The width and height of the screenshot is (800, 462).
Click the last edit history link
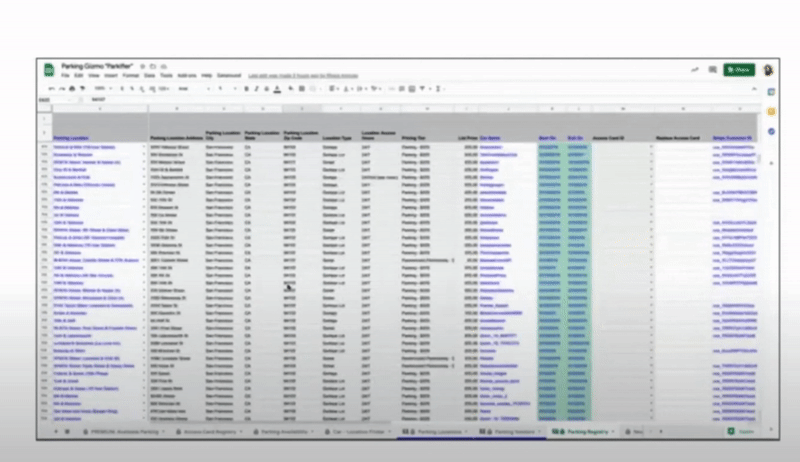(x=302, y=75)
